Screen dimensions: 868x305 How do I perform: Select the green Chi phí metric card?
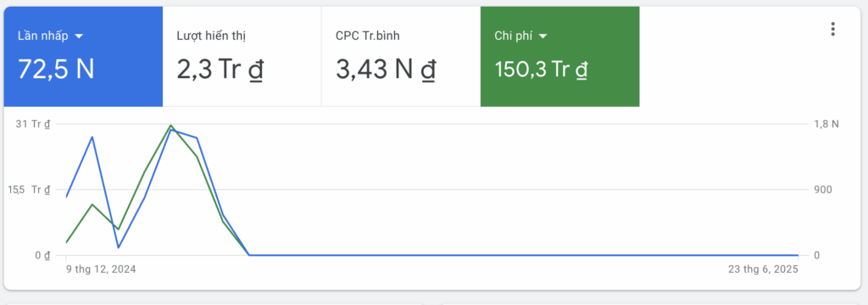tap(559, 57)
